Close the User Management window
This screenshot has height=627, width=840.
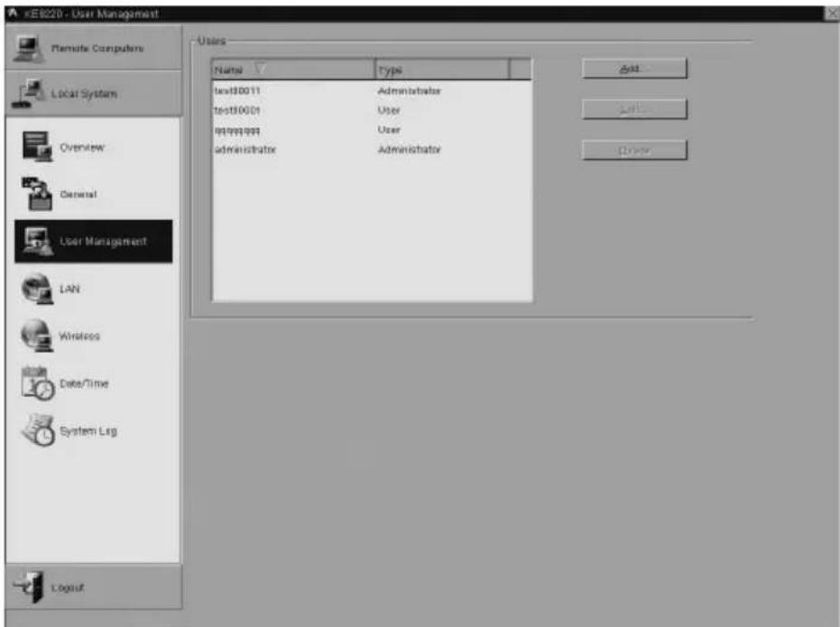point(832,14)
